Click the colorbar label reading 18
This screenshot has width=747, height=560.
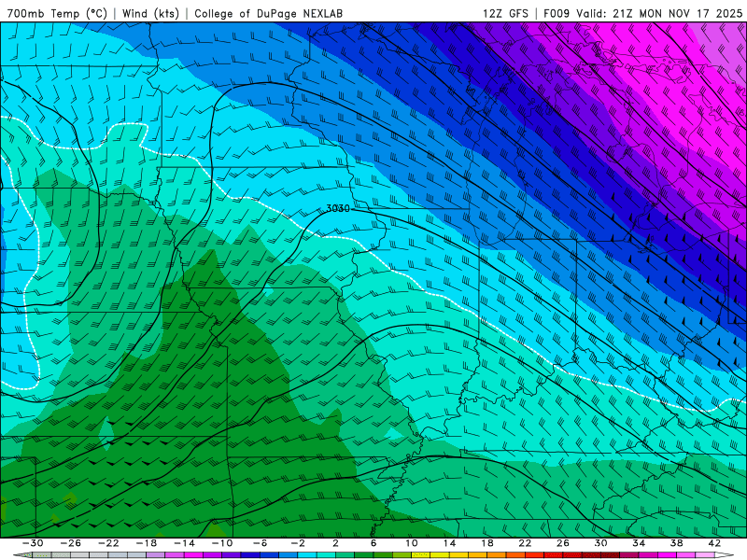click(x=486, y=543)
